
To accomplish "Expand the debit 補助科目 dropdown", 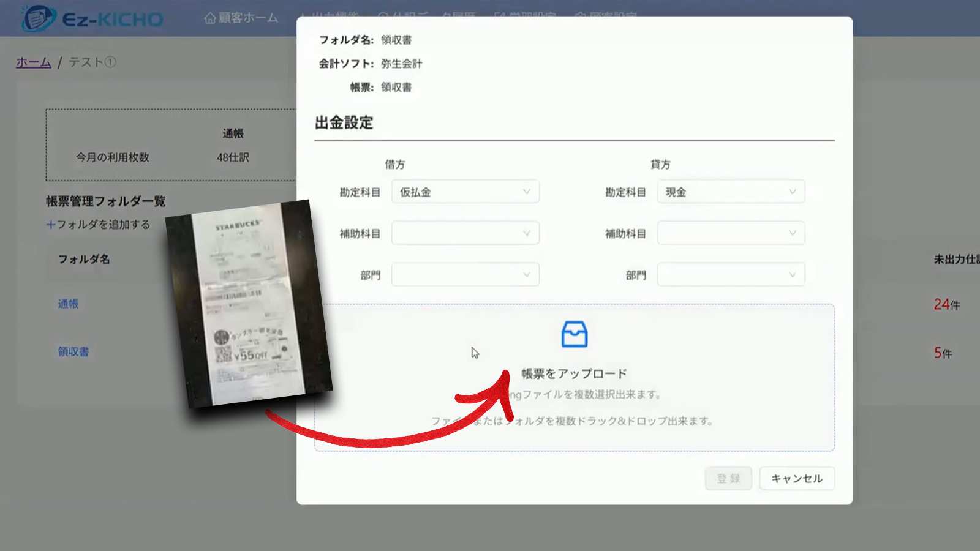I will 465,233.
